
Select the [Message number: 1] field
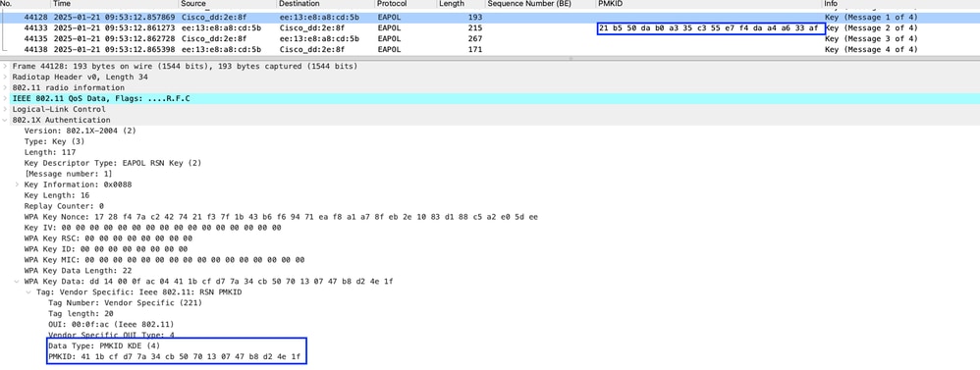tap(69, 174)
